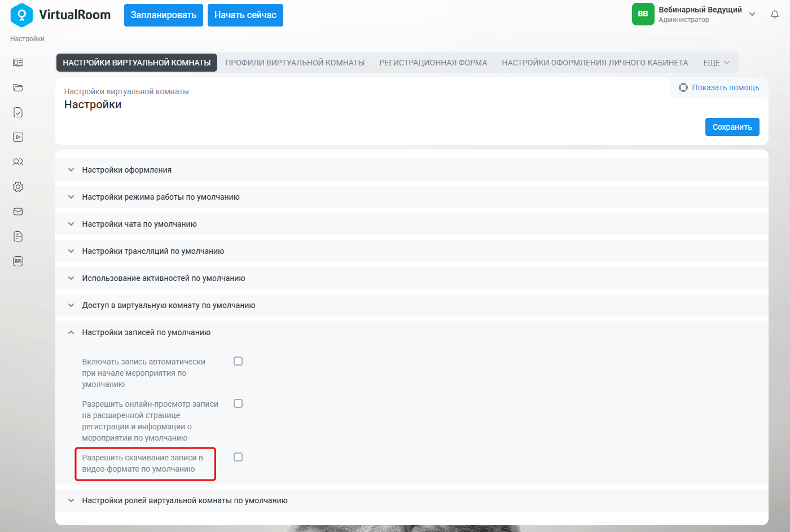Open the mail envelope icon in sidebar
Viewport: 790px width, 532px height.
[18, 212]
